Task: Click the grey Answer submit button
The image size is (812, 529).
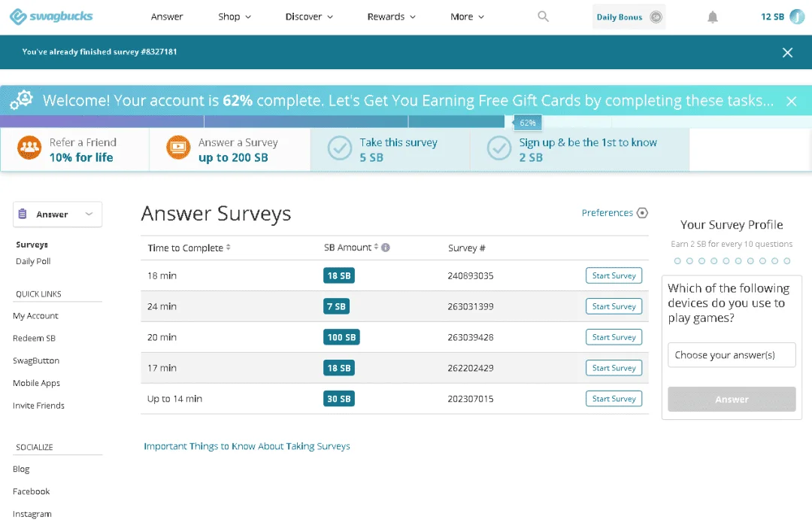Action: click(732, 399)
